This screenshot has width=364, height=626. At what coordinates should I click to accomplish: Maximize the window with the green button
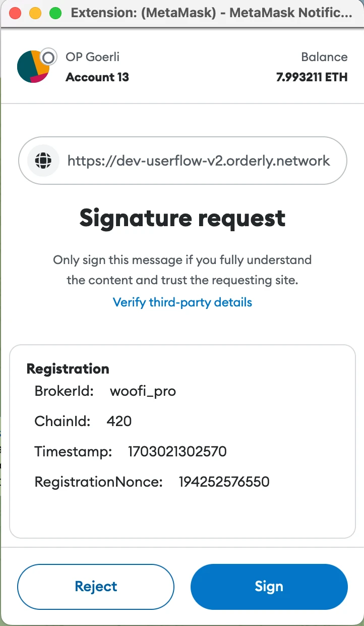pyautogui.click(x=55, y=13)
